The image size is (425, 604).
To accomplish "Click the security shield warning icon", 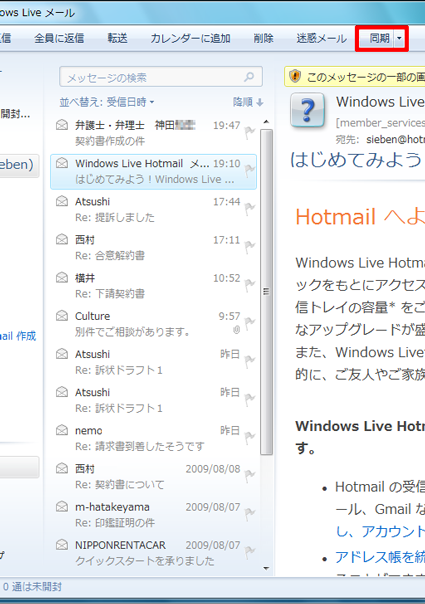I will [x=295, y=76].
